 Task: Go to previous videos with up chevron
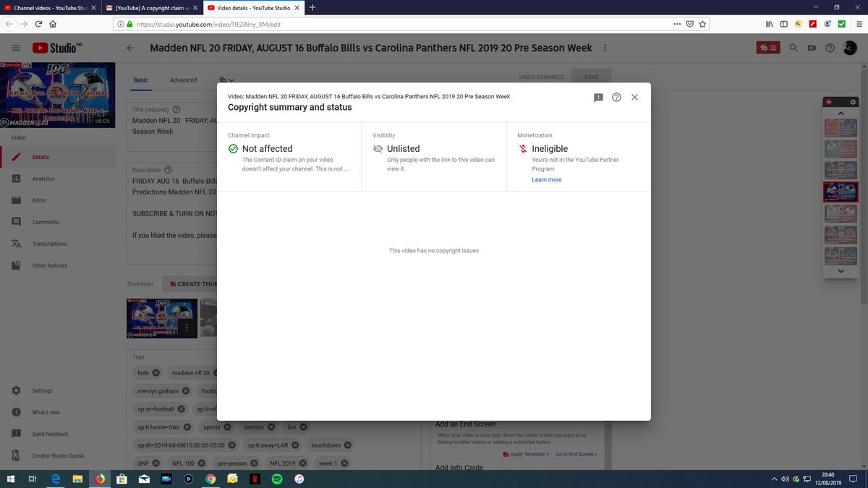tap(841, 114)
